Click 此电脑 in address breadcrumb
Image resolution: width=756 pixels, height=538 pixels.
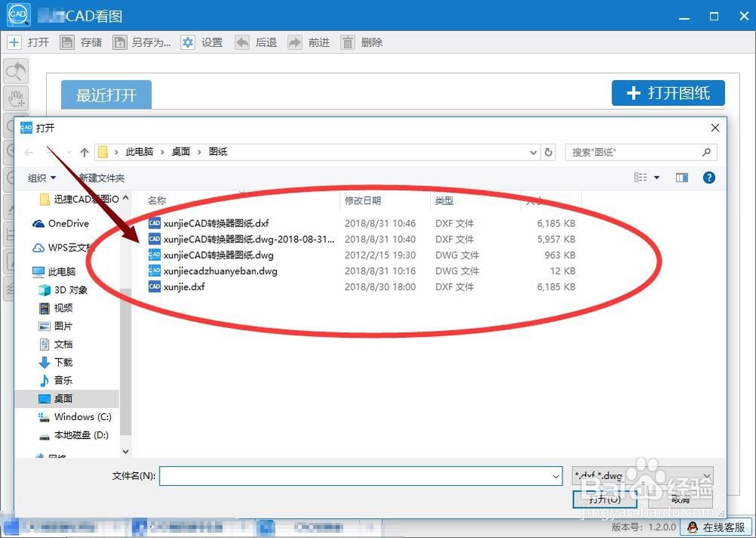coord(139,152)
